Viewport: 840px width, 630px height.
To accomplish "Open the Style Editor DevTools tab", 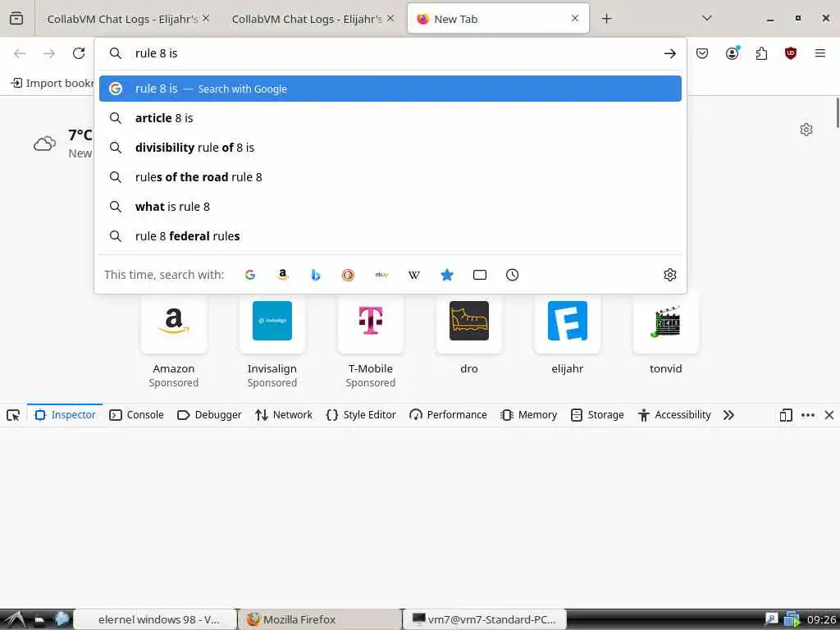I will pyautogui.click(x=361, y=415).
